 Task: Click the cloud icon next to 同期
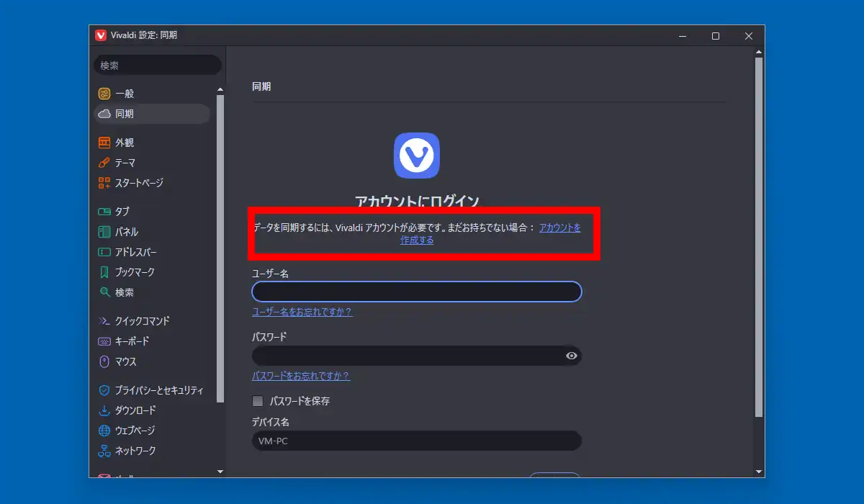pos(104,114)
